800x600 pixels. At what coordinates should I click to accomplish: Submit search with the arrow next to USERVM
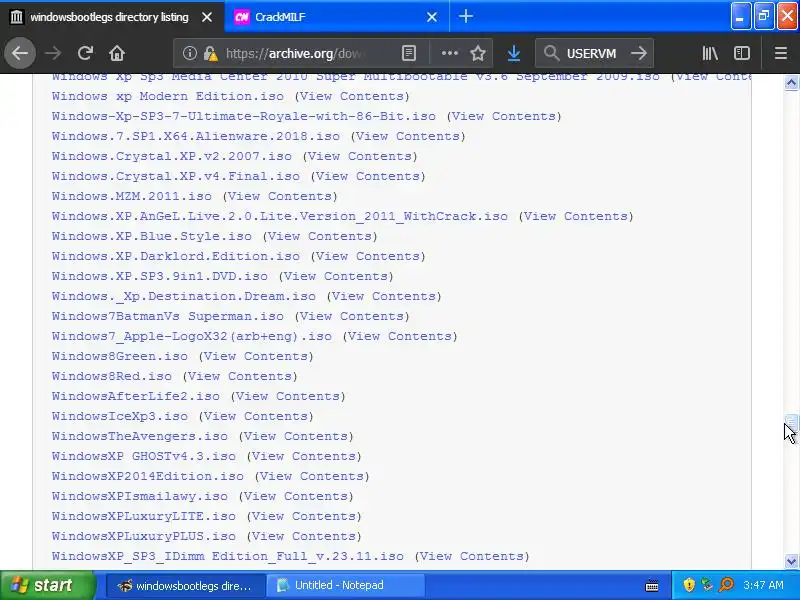pos(638,53)
